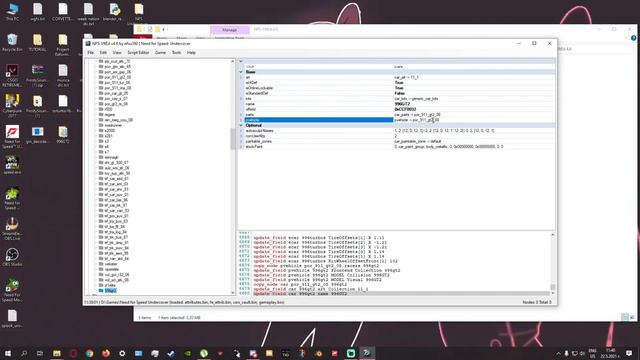Click the script pane vertical scrollbar
640x360 pixels.
pos(553,264)
